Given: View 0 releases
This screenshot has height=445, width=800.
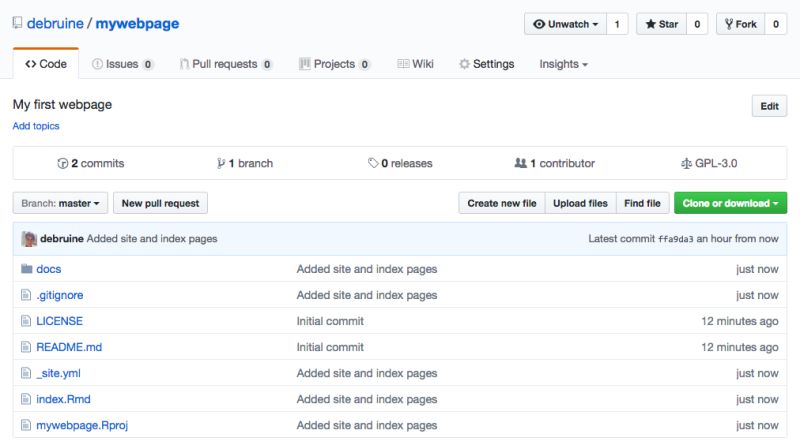Looking at the screenshot, I should [400, 163].
